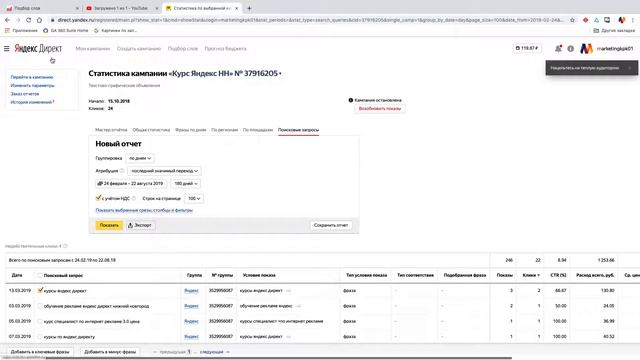This screenshot has height=360, width=640.
Task: Close the YouTube browser tab
Action: pos(157,8)
